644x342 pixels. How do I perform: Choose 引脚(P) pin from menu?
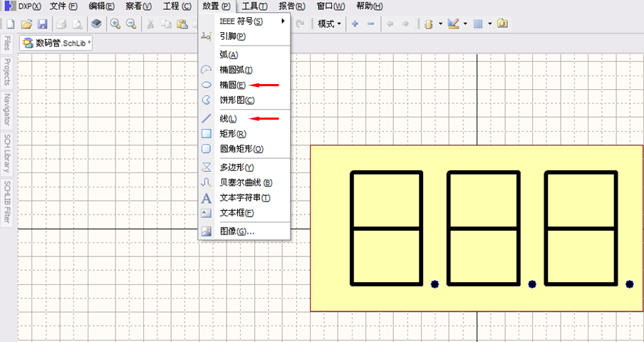244,36
